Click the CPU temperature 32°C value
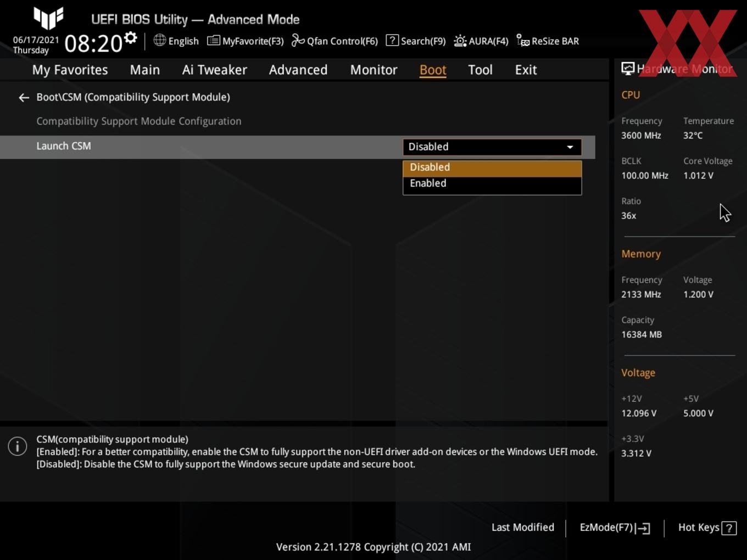 pos(693,136)
